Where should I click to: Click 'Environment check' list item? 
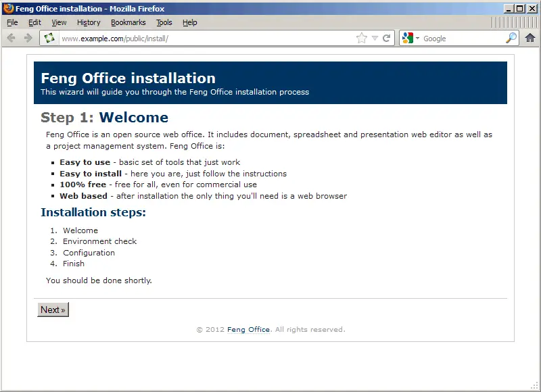tap(99, 241)
